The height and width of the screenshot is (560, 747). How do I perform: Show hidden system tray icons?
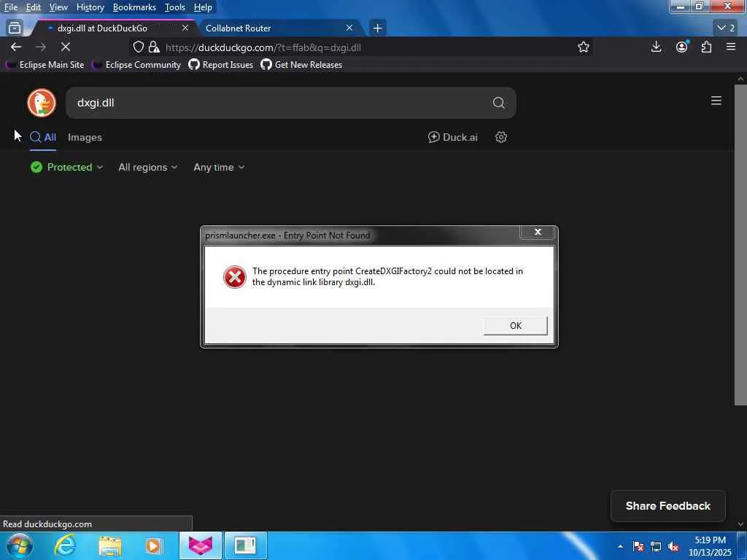(620, 546)
